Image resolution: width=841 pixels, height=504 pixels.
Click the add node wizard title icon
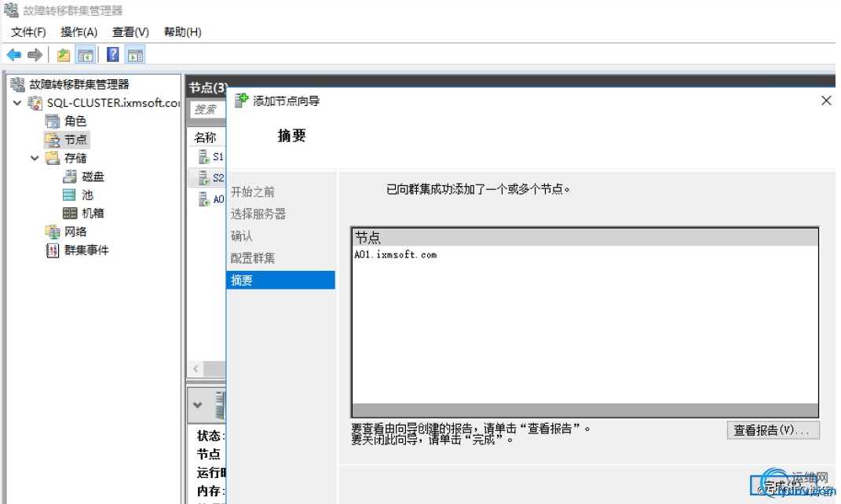[x=241, y=100]
